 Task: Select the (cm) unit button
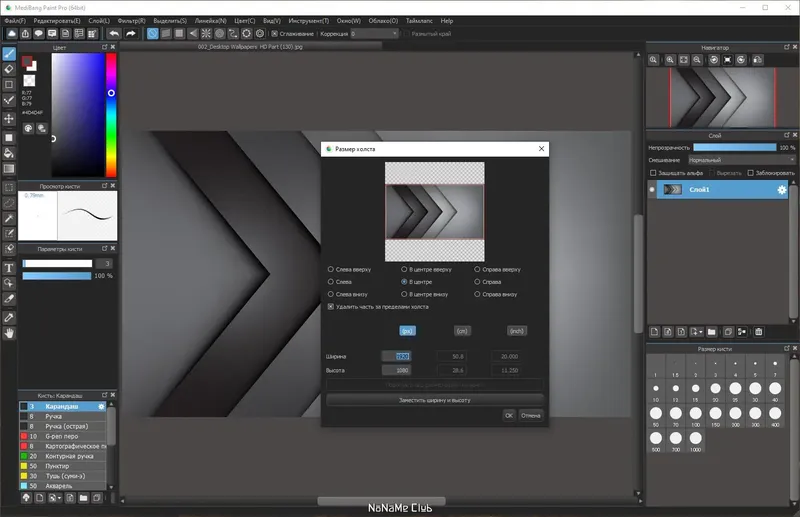tap(462, 331)
